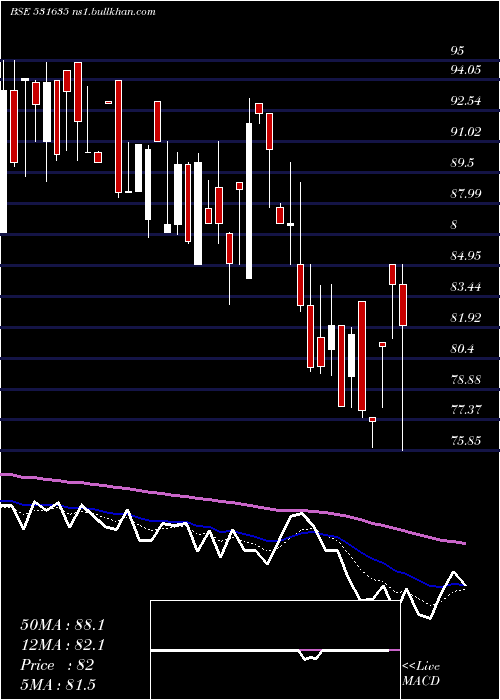Viewport: 500px width, 700px height.
Task: Click the BSE 531635 ns1.bullkhan.com header text
Action: coord(83,12)
